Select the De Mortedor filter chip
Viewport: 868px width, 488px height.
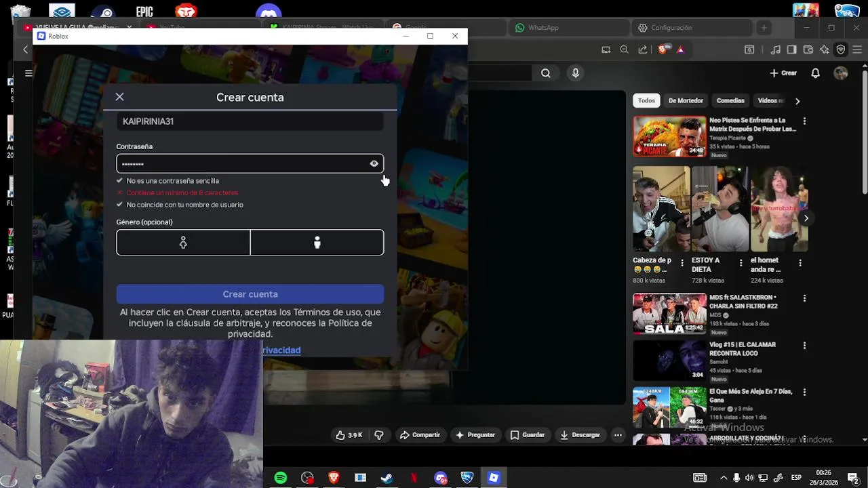coord(686,100)
